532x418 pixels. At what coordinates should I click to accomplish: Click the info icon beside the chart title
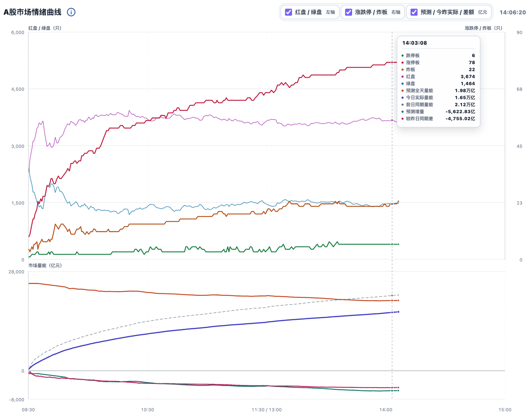click(x=71, y=12)
